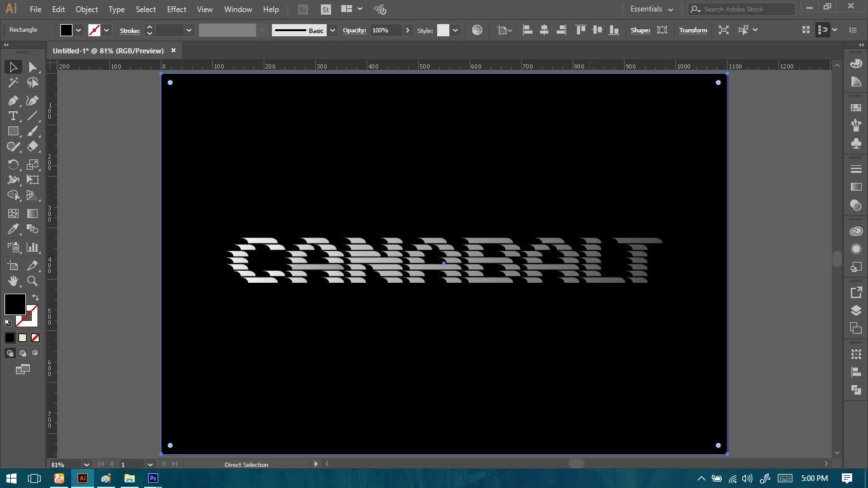Open the Object menu

pyautogui.click(x=86, y=10)
